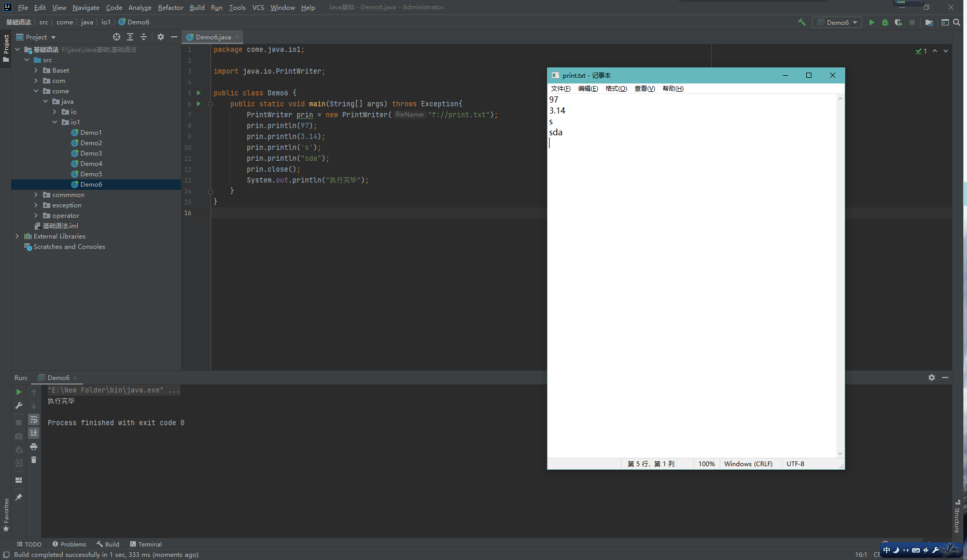Rerun Demo6 using Run panel play icon
Viewport: 967px width, 560px height.
pos(19,392)
